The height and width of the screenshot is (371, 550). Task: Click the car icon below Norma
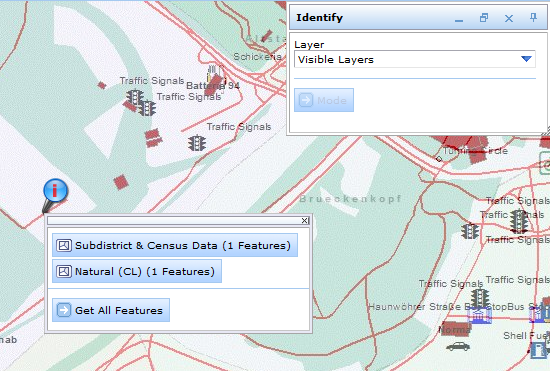click(458, 346)
